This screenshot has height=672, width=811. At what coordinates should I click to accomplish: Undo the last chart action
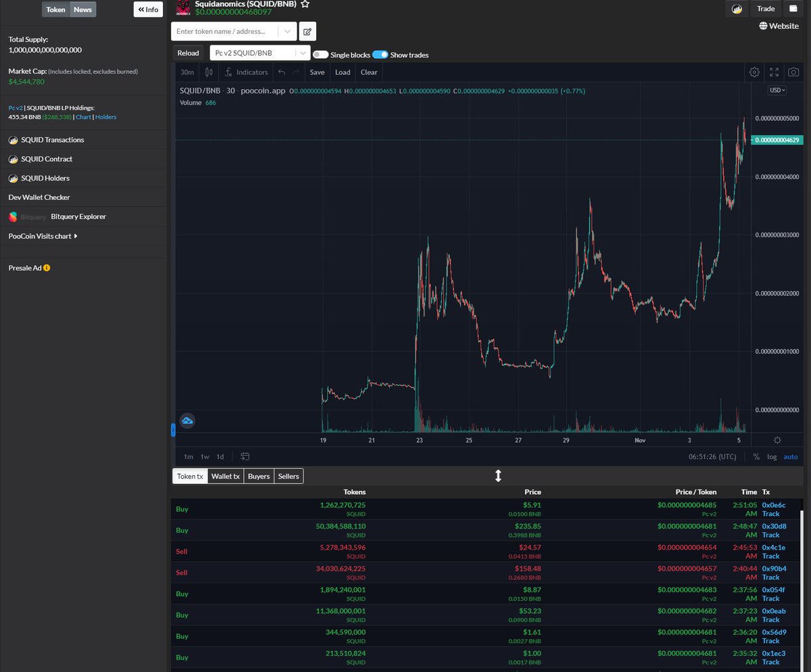click(282, 72)
